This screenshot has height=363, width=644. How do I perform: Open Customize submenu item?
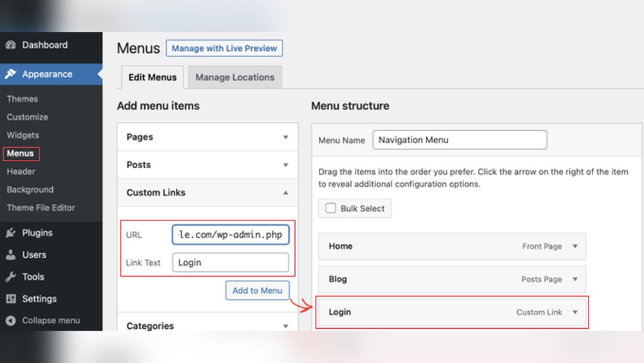(x=27, y=117)
